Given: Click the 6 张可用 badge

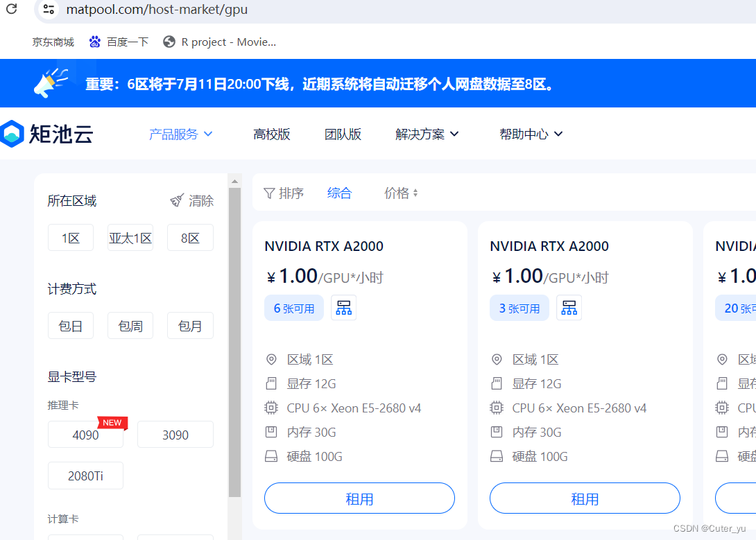Looking at the screenshot, I should coord(293,308).
